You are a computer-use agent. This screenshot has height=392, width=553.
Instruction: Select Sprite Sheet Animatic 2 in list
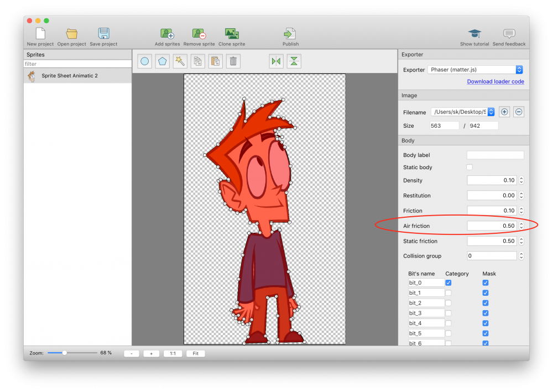pos(70,76)
